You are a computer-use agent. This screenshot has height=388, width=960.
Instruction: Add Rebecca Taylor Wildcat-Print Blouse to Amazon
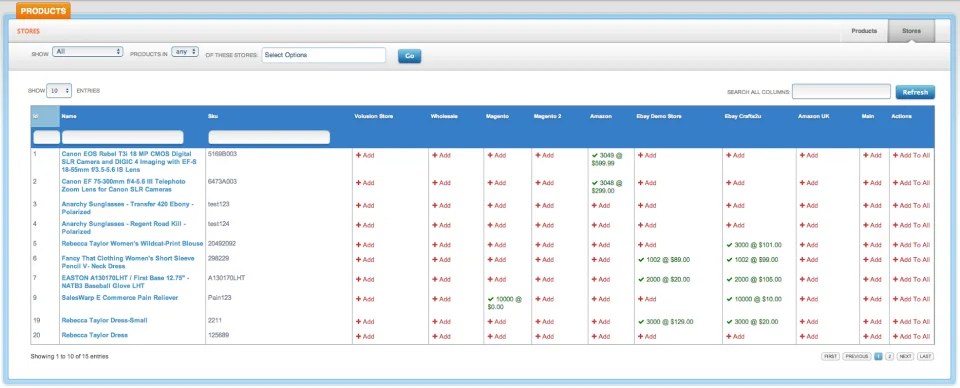[x=601, y=245]
